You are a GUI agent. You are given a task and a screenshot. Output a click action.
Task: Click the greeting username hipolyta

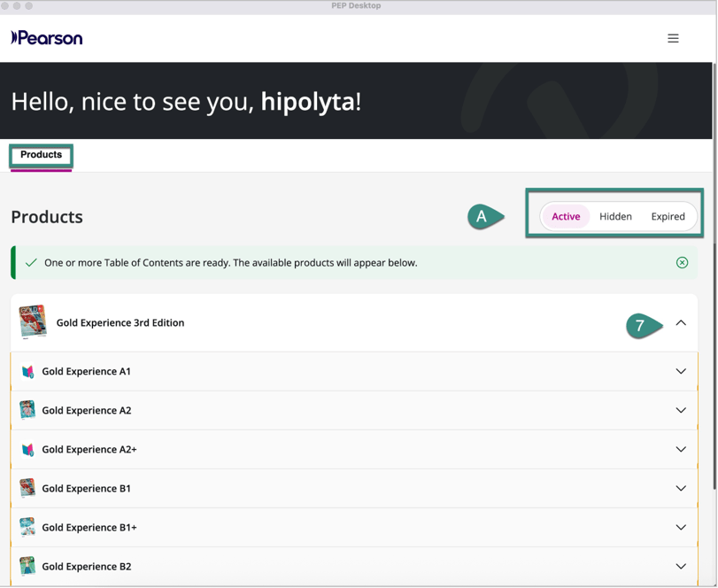308,102
